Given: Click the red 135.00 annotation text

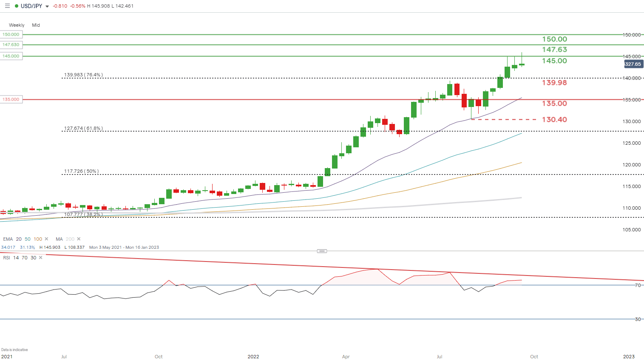Looking at the screenshot, I should click(x=554, y=103).
